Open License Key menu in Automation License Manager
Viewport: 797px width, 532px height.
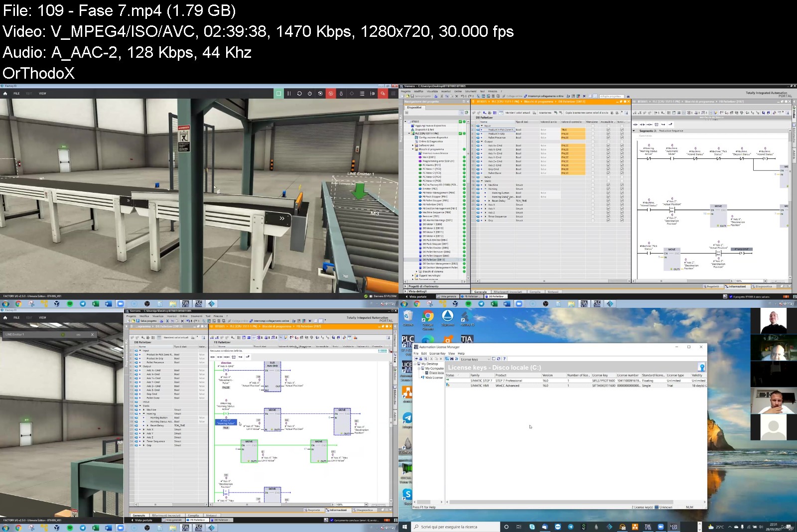437,353
